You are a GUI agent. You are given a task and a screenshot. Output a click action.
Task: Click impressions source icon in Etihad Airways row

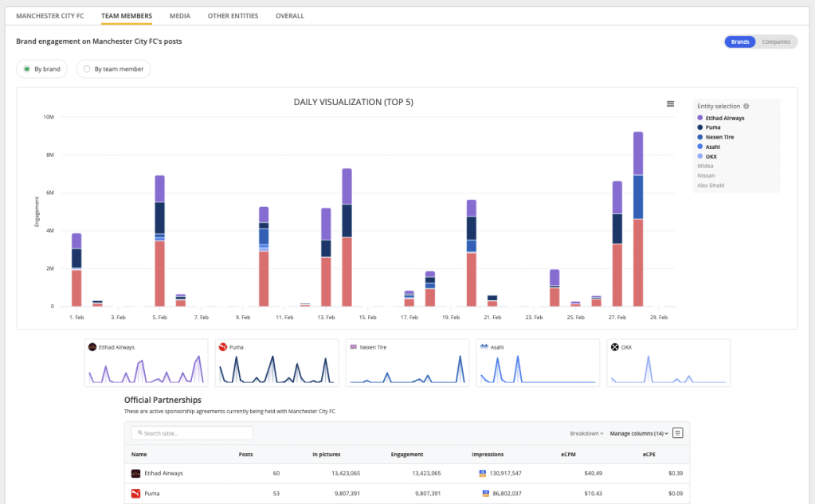(481, 473)
